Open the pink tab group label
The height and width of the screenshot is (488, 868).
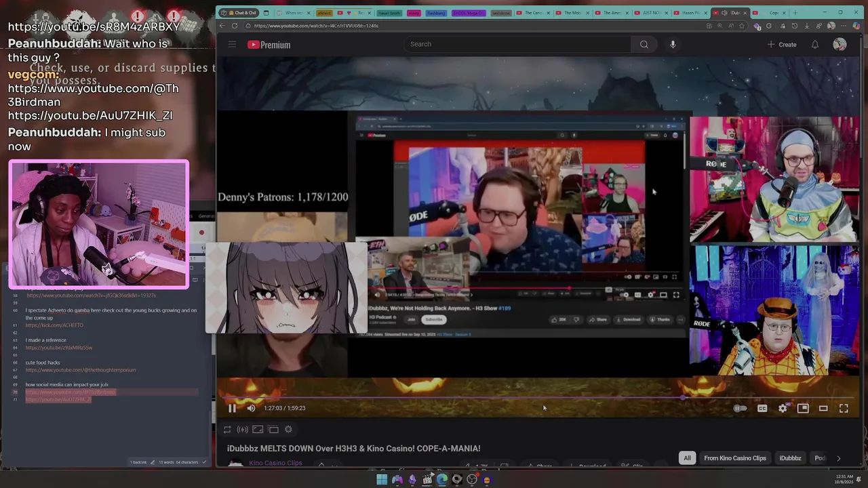[413, 12]
